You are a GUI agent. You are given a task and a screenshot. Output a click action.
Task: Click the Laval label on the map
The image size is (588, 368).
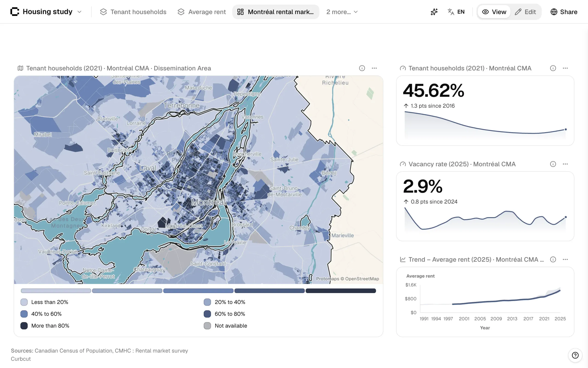tap(148, 168)
